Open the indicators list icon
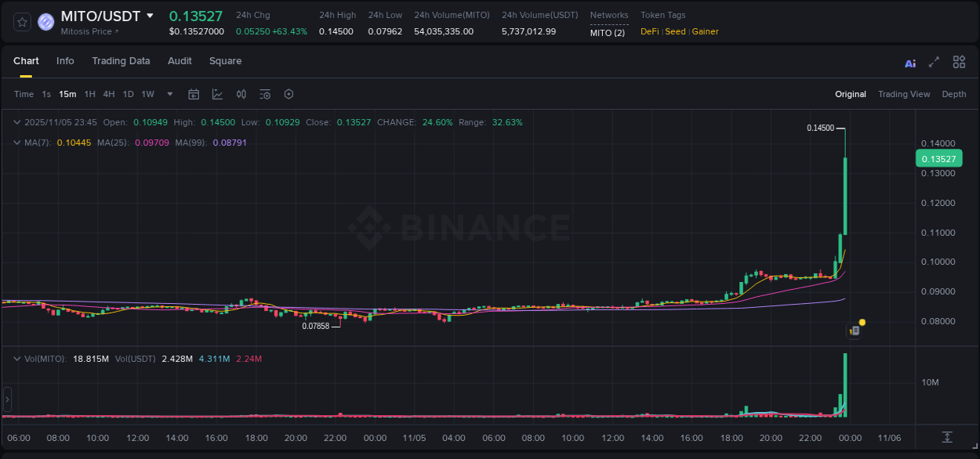 pyautogui.click(x=264, y=94)
